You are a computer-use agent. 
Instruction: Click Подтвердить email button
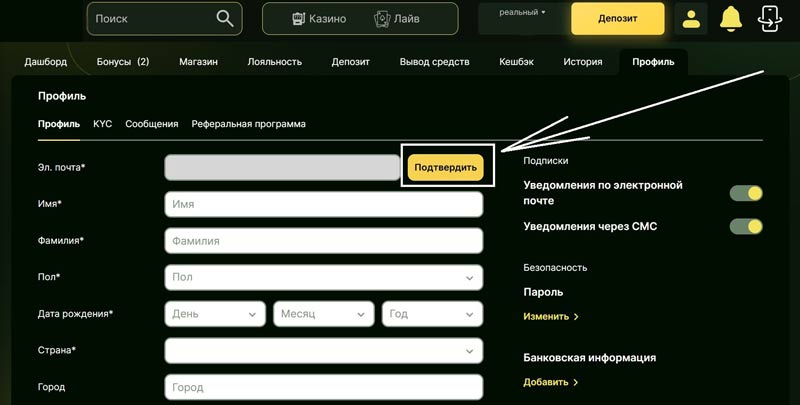(445, 167)
